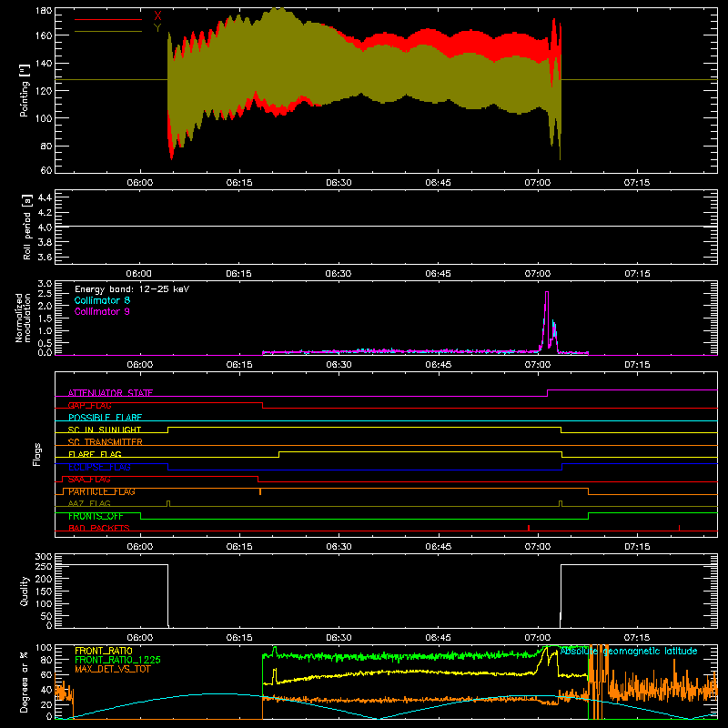The width and height of the screenshot is (728, 728).
Task: Click the 07:15 time label under the Pointing panel
Action: [x=637, y=183]
